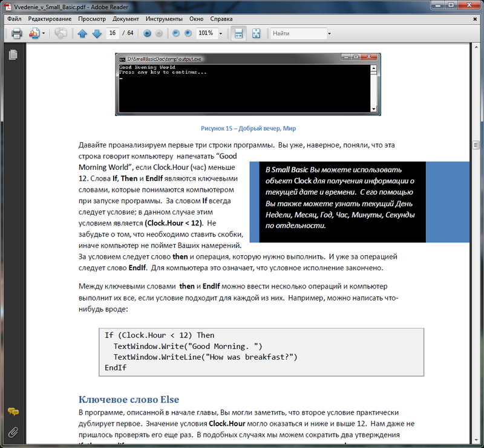
Task: Open the Редактирование menu
Action: (50, 19)
